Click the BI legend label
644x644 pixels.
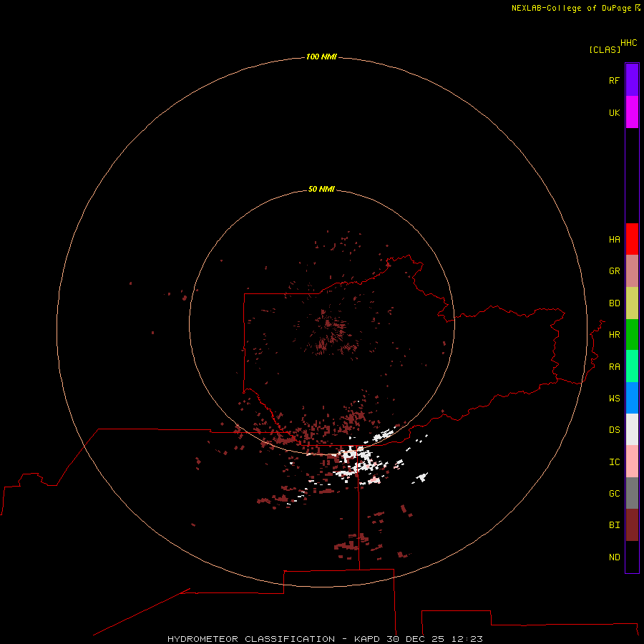click(x=614, y=525)
